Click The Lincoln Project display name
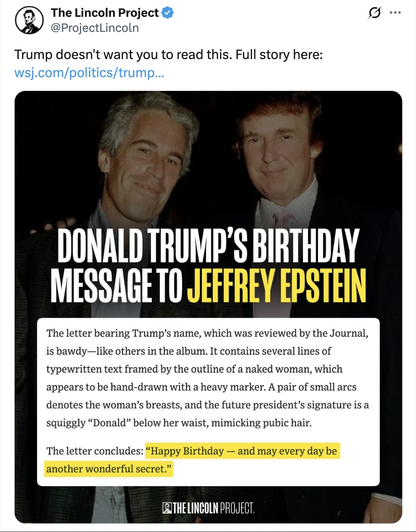The width and height of the screenshot is (416, 532). (105, 13)
